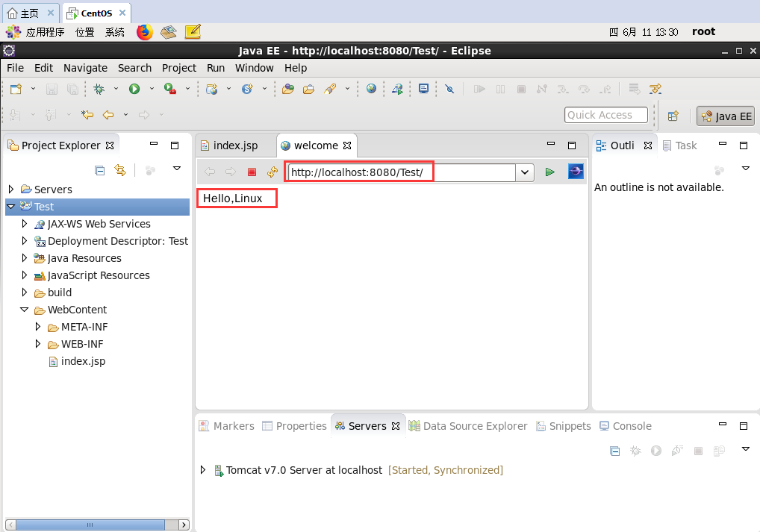Viewport: 760px width, 532px height.
Task: Open the File menu
Action: 15,68
